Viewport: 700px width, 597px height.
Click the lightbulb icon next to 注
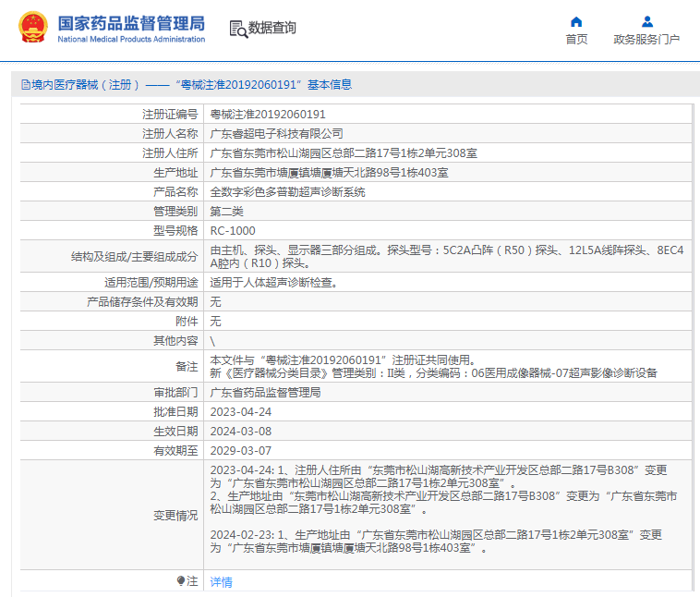point(181,581)
